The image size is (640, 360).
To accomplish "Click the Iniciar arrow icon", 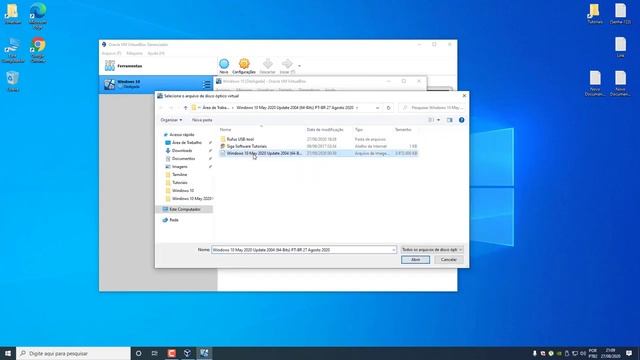I will (x=287, y=66).
